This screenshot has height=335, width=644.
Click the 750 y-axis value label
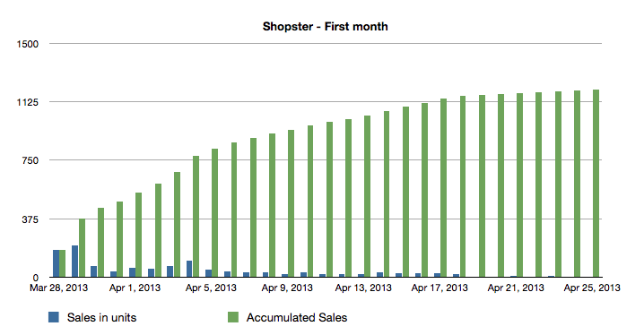30,160
